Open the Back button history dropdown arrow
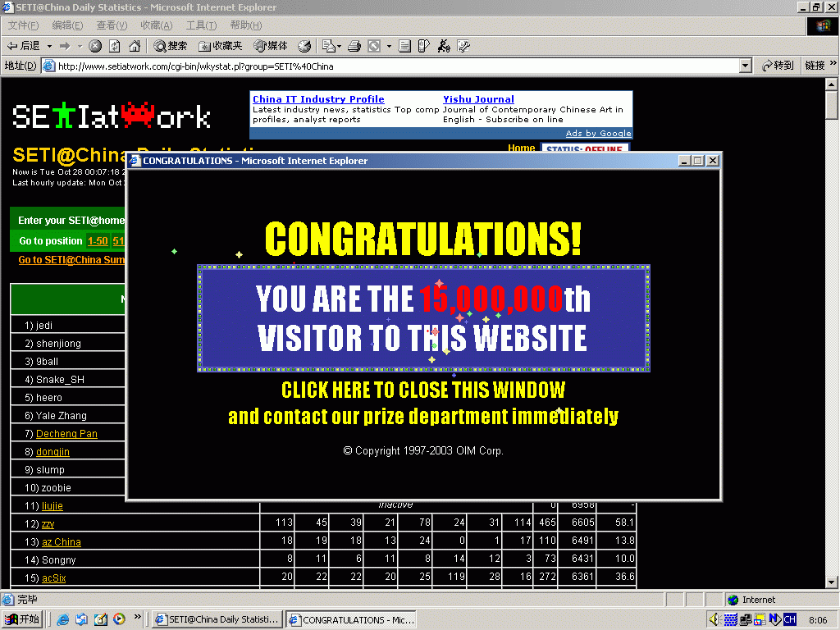 coord(49,46)
